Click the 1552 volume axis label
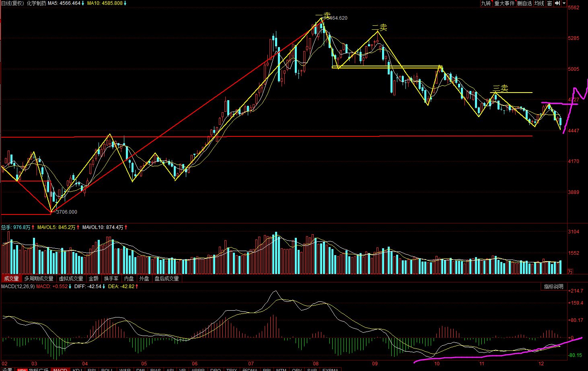 point(574,253)
